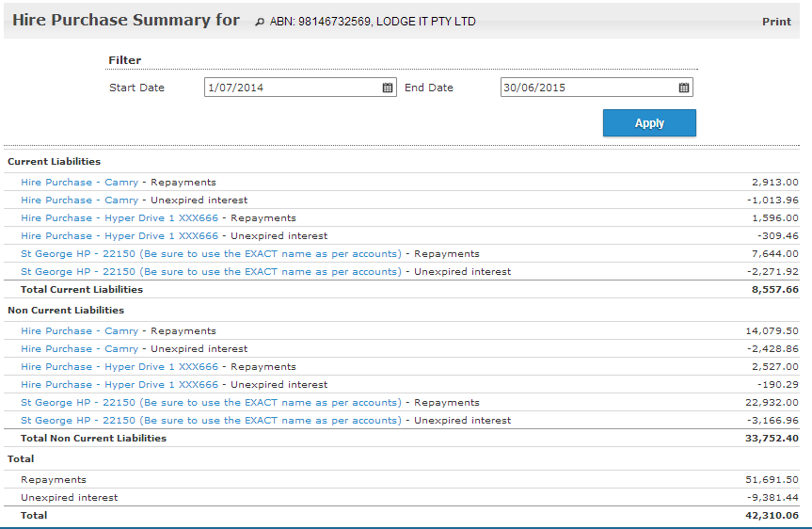Open Hyper Drive 1 XXX666 Current Unexpired interest link
This screenshot has width=812, height=529.
tap(119, 235)
